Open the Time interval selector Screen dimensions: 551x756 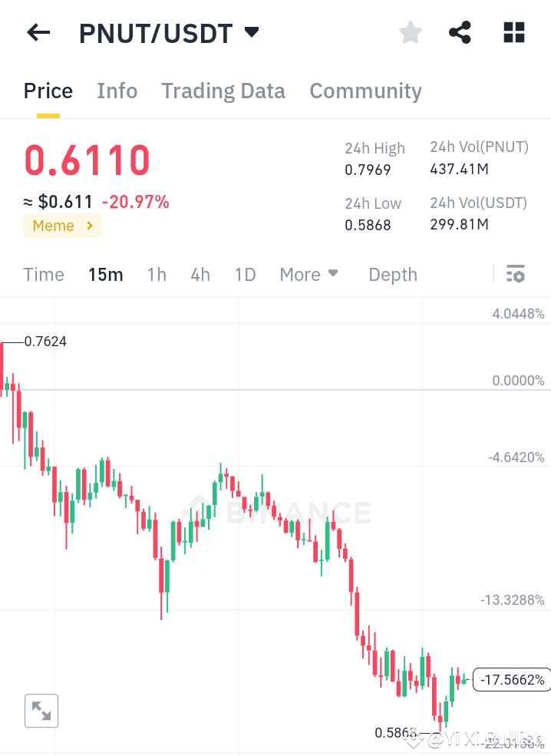point(43,274)
